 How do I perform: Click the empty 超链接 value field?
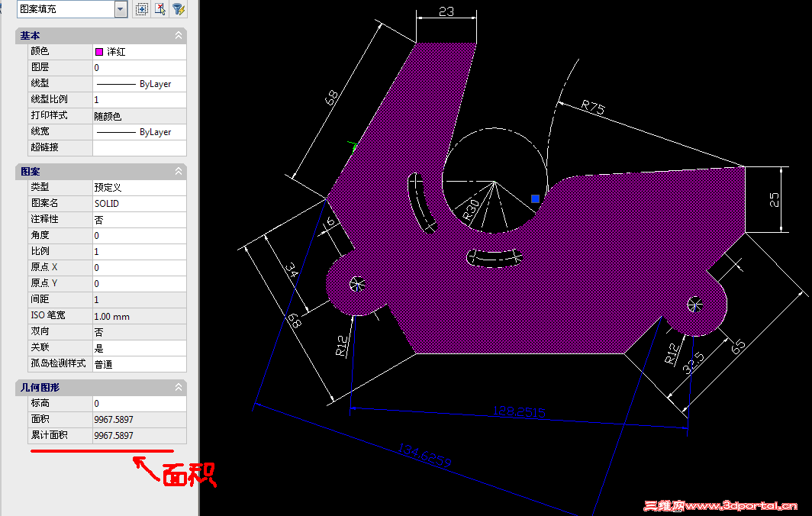click(140, 147)
